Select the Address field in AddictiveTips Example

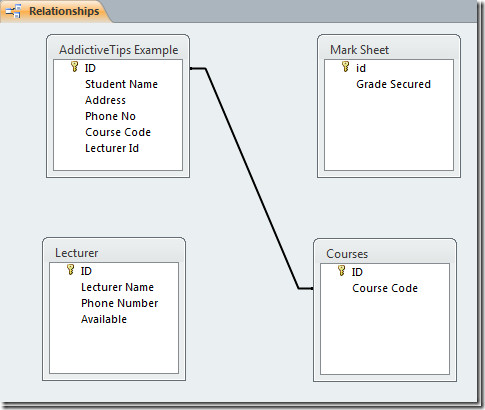(x=105, y=100)
